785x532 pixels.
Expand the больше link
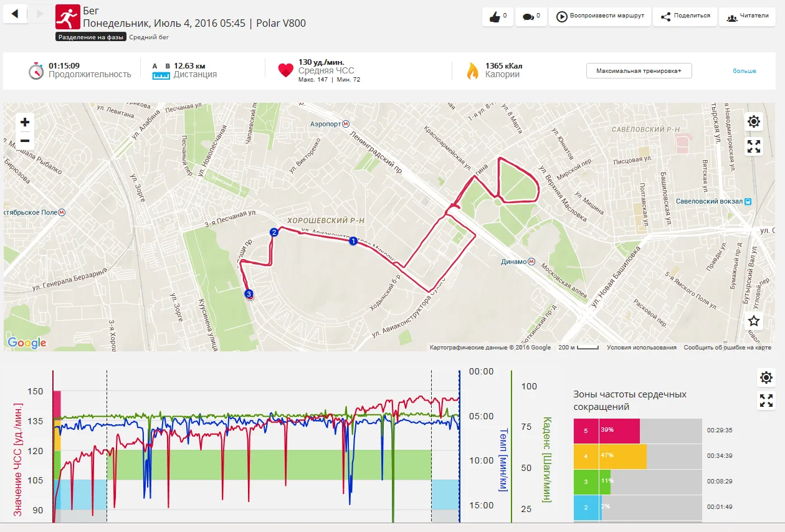pos(744,71)
